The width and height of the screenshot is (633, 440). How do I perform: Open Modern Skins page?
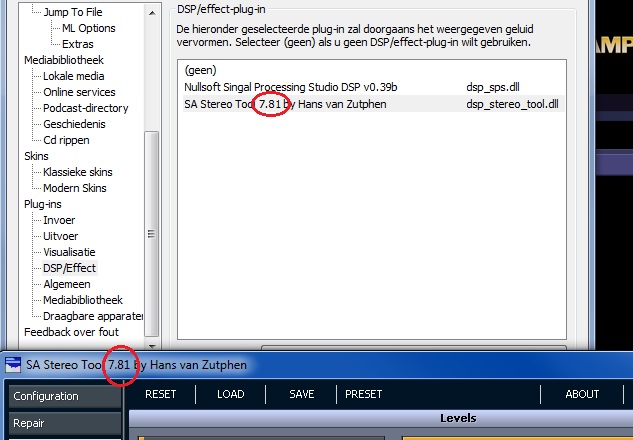pos(75,188)
